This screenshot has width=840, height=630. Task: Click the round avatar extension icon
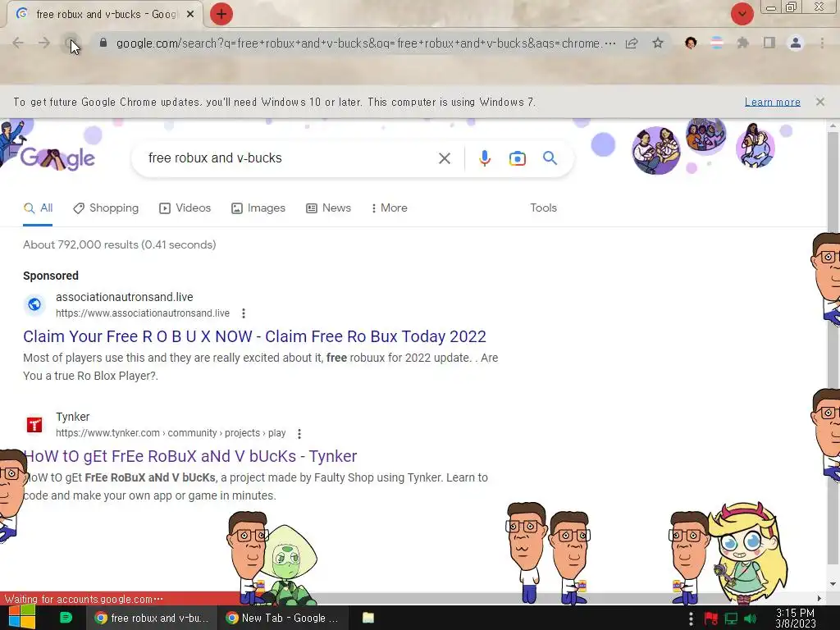pyautogui.click(x=691, y=43)
